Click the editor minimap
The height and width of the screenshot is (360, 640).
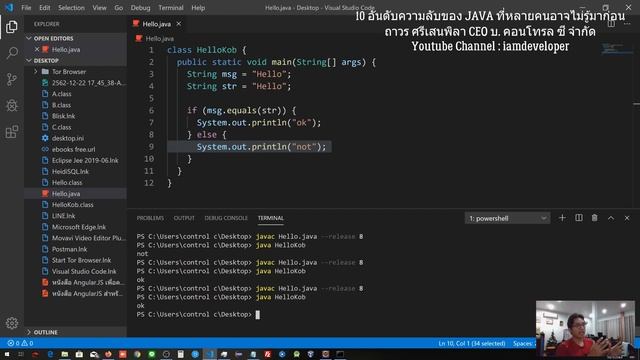coord(616,49)
